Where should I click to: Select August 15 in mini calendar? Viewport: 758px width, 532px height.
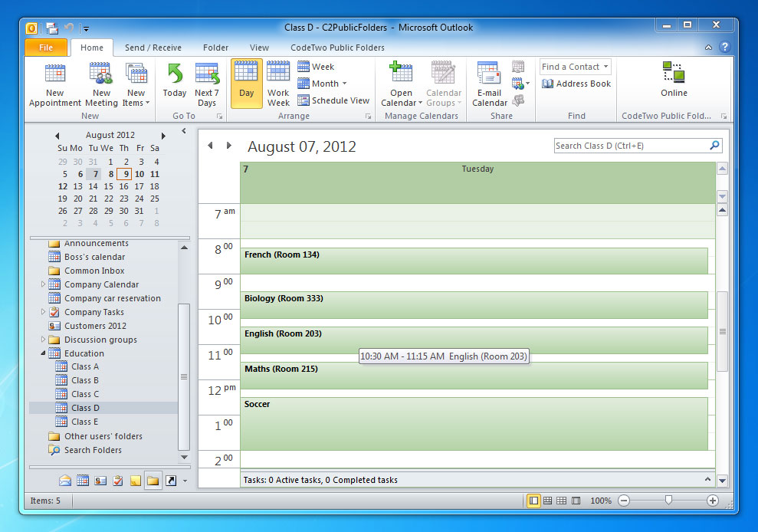[108, 186]
